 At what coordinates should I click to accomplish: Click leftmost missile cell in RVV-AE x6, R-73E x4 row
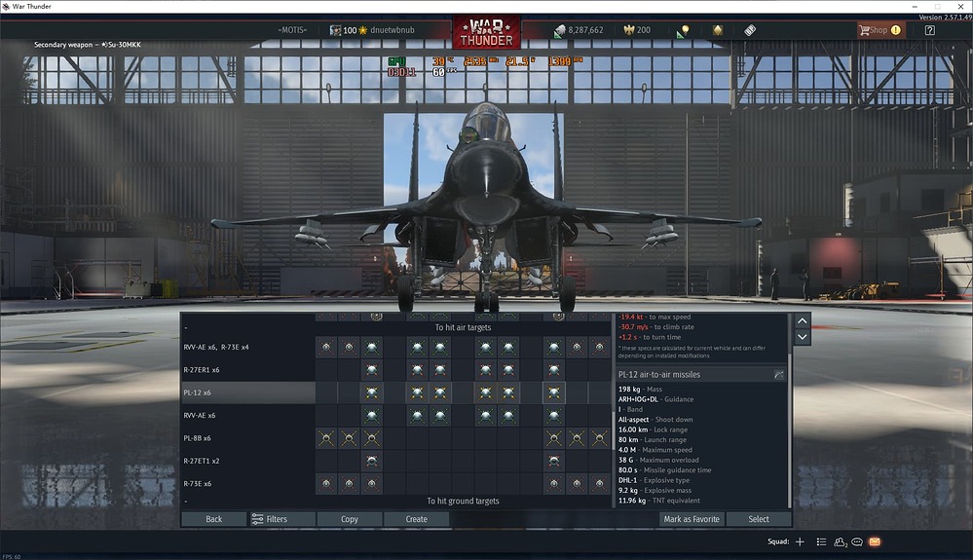coord(326,348)
